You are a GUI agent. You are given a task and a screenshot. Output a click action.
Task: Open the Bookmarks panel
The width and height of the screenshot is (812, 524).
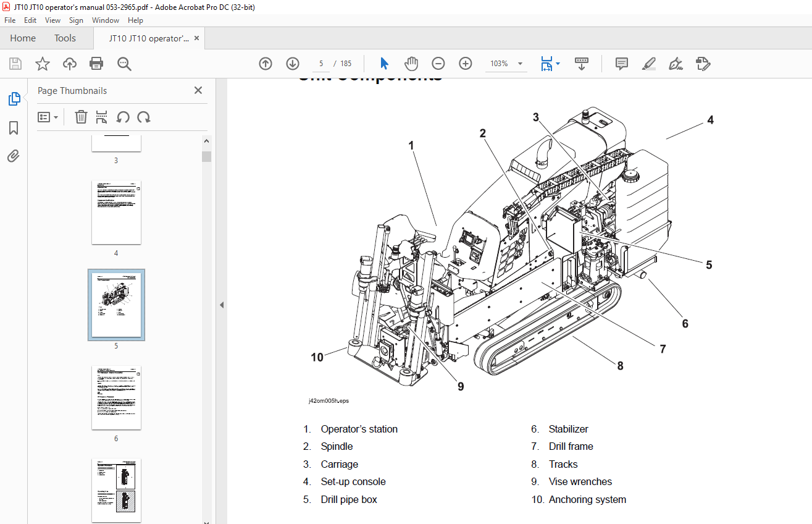(14, 128)
